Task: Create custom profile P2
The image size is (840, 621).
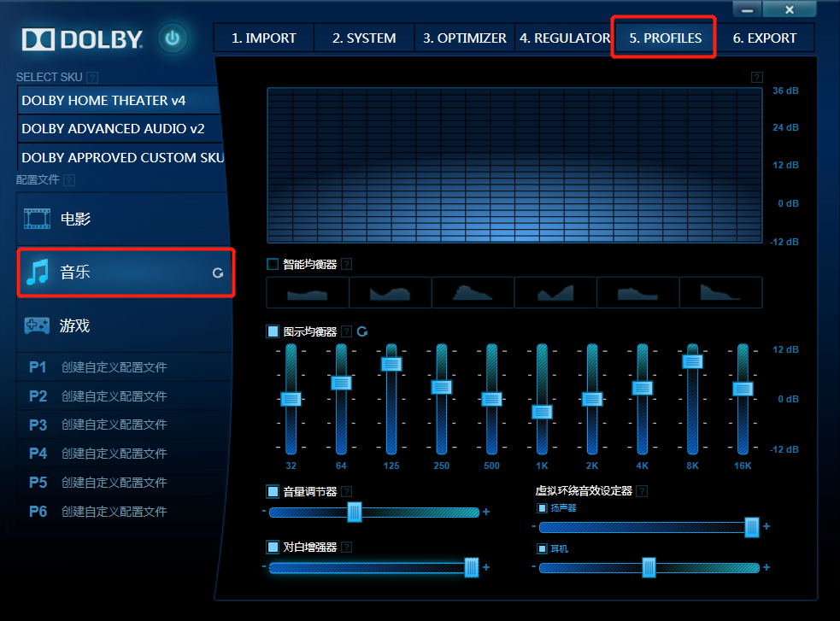Action: [x=125, y=396]
